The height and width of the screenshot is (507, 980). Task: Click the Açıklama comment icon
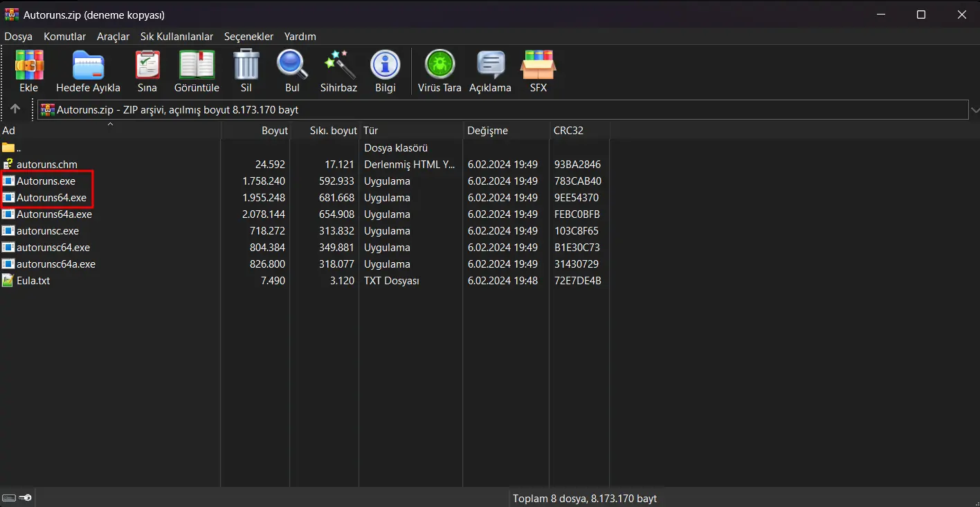(490, 65)
